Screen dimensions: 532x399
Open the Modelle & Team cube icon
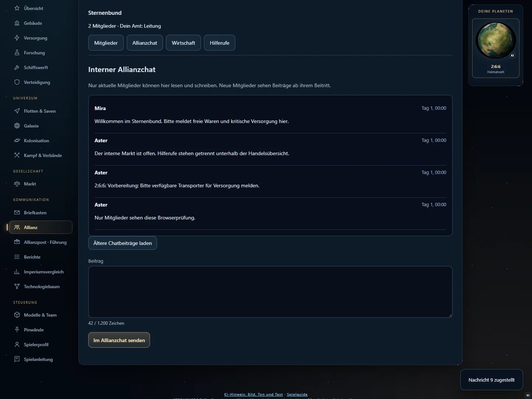(17, 315)
